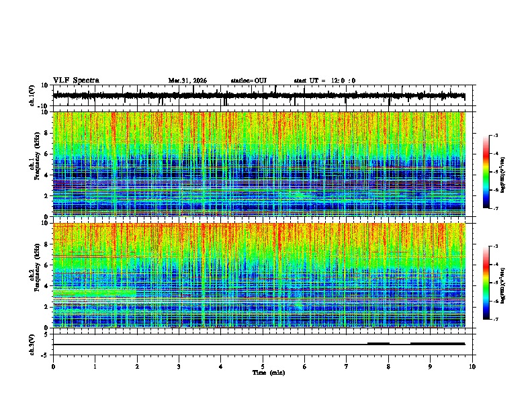Click the "8" kHz tick of ch.2 spectrogram
Image resolution: width=532 pixels, height=411 pixels.
point(46,244)
